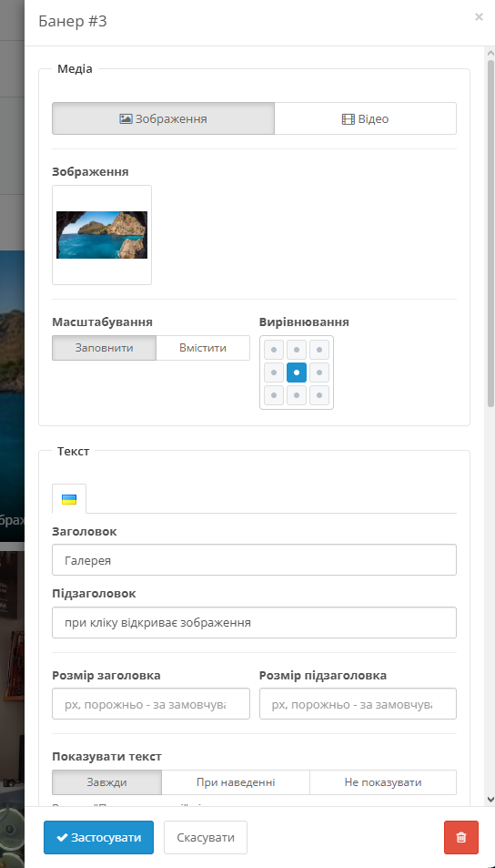
Task: Click the dialog's vertical scrollbar thumb
Action: pyautogui.click(x=490, y=233)
